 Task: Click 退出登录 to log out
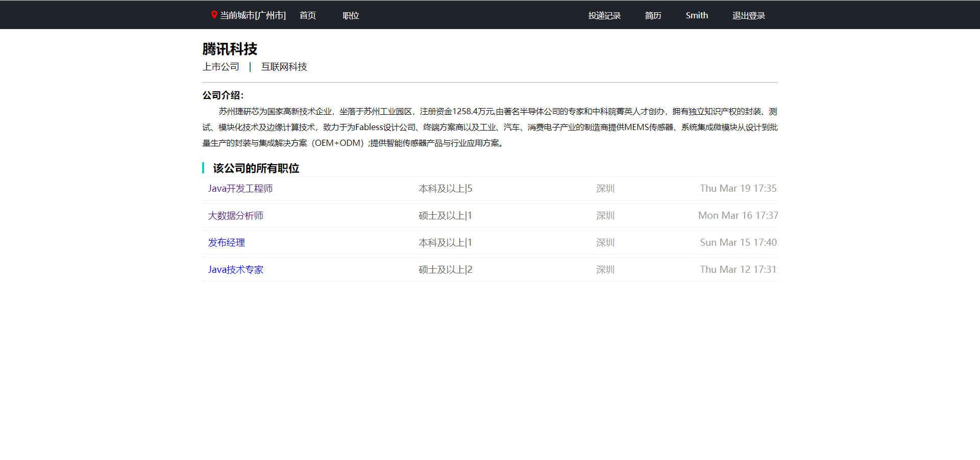[749, 16]
